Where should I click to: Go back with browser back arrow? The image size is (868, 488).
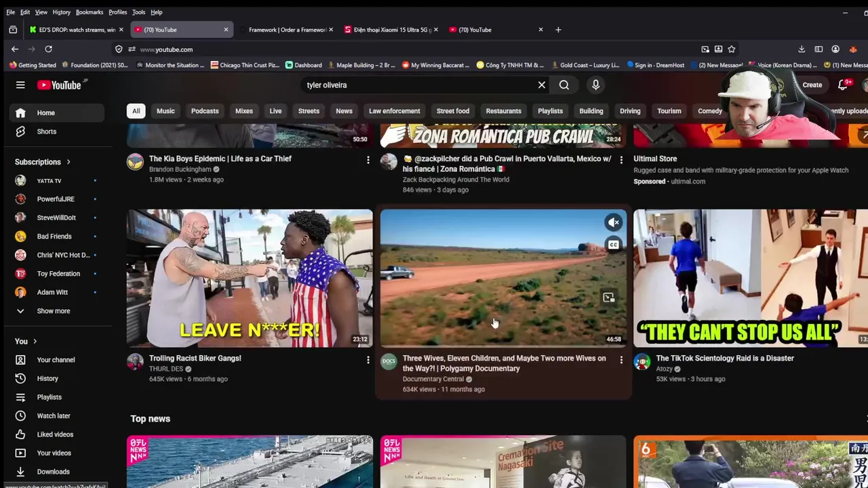click(x=15, y=49)
